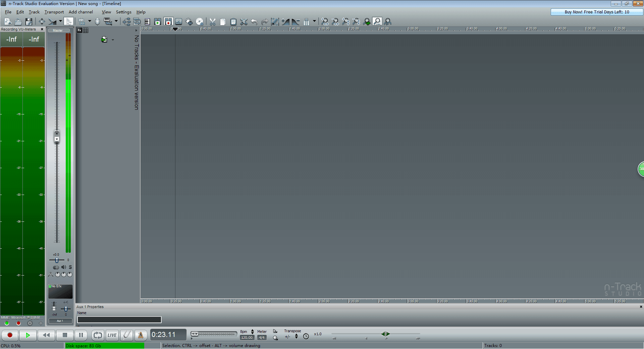The height and width of the screenshot is (349, 644).
Task: Select the arrow Selection tool
Action: tap(69, 21)
